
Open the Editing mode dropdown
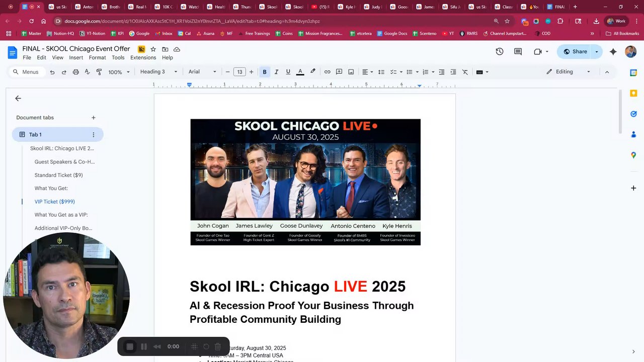[x=569, y=72]
